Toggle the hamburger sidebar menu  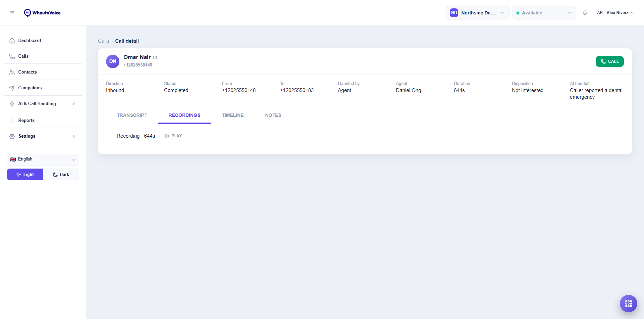click(12, 13)
